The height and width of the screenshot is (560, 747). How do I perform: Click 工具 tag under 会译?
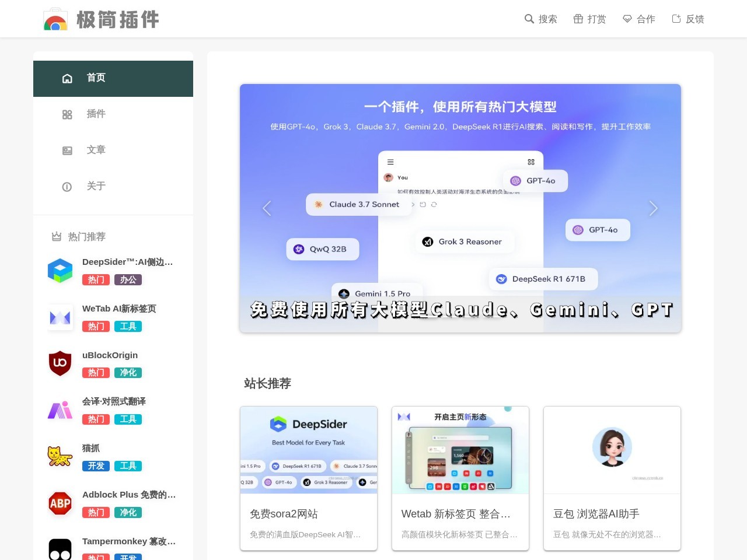point(128,419)
